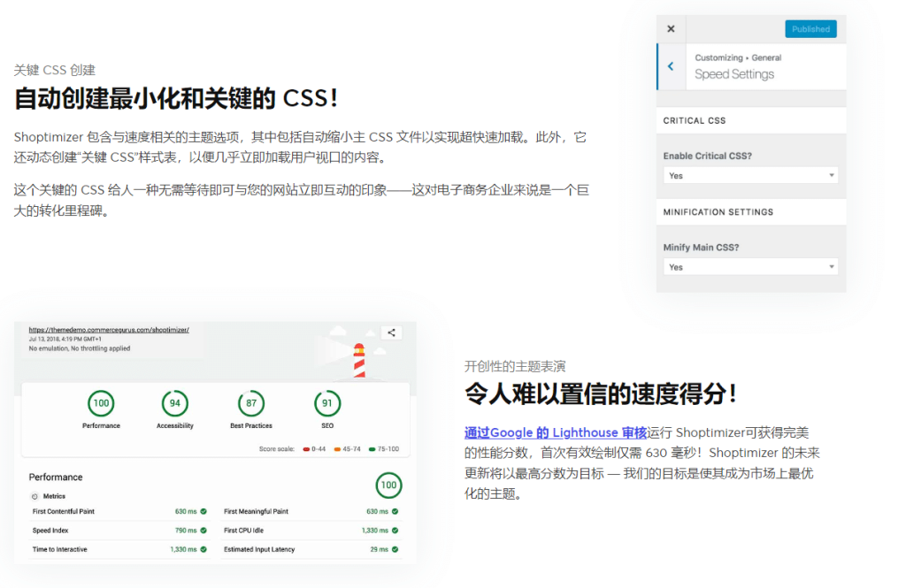The image size is (906, 588).
Task: Select the SEO 91 score gauge
Action: coord(327,403)
